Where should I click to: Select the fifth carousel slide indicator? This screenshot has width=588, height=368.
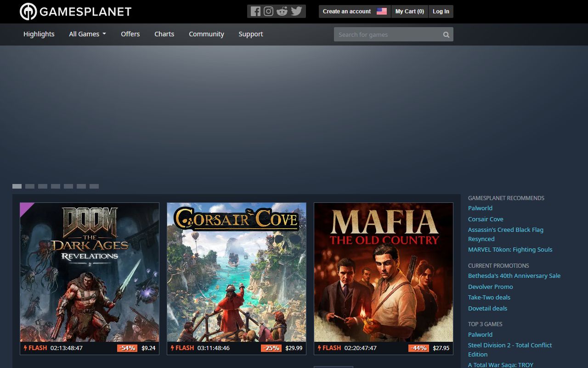68,186
